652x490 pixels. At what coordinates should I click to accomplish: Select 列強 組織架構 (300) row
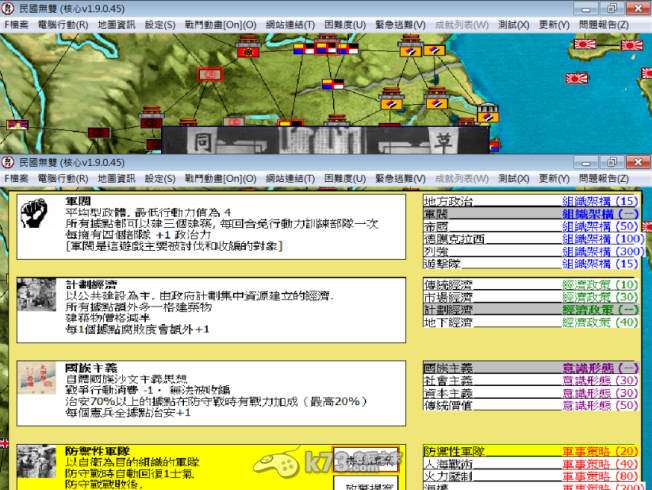533,251
